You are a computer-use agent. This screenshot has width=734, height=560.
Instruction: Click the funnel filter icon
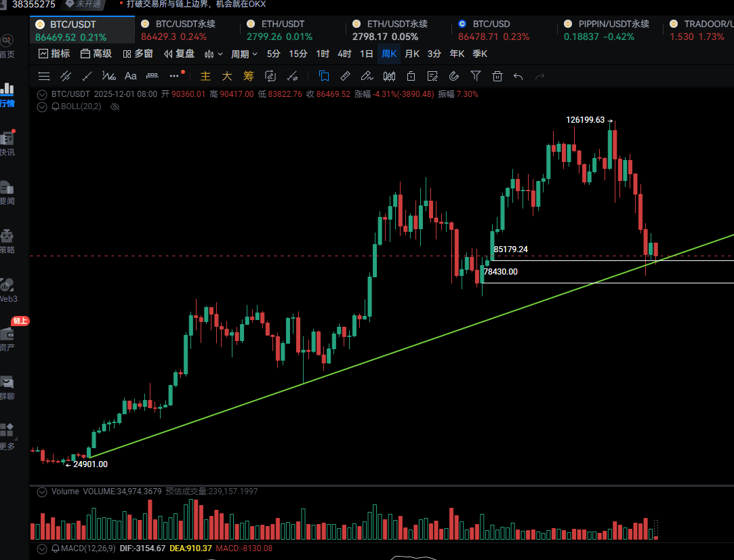coord(476,76)
